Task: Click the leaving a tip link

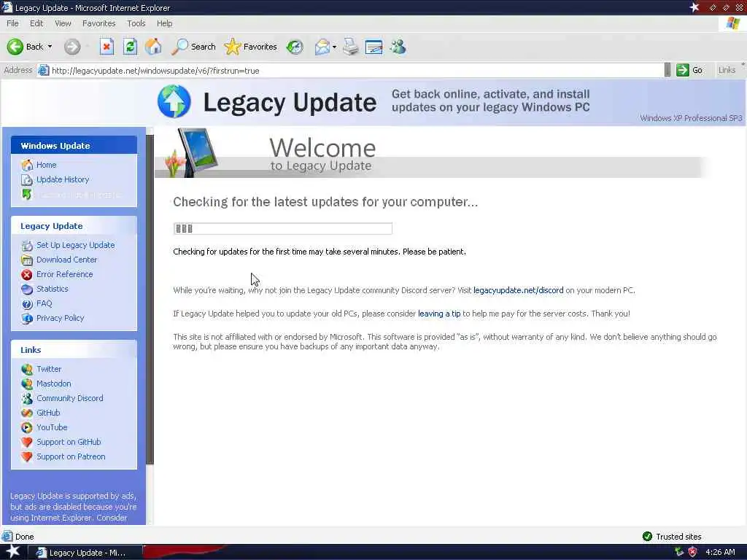Action: coord(439,314)
